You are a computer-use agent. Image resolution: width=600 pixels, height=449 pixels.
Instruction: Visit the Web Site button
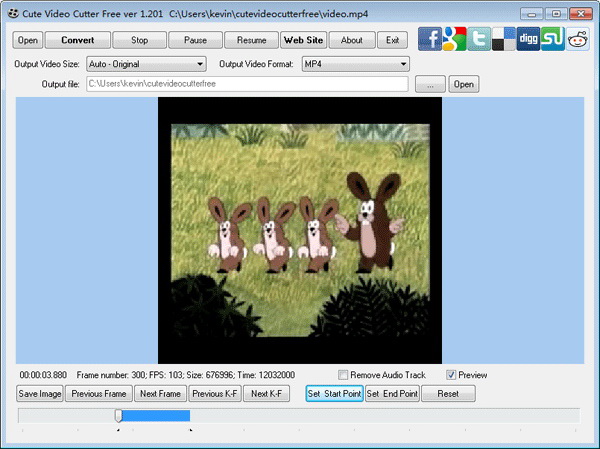[303, 40]
